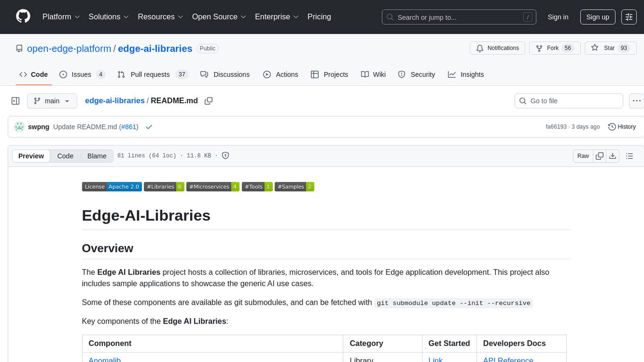Select the Preview view
This screenshot has height=362, width=644.
click(31, 156)
